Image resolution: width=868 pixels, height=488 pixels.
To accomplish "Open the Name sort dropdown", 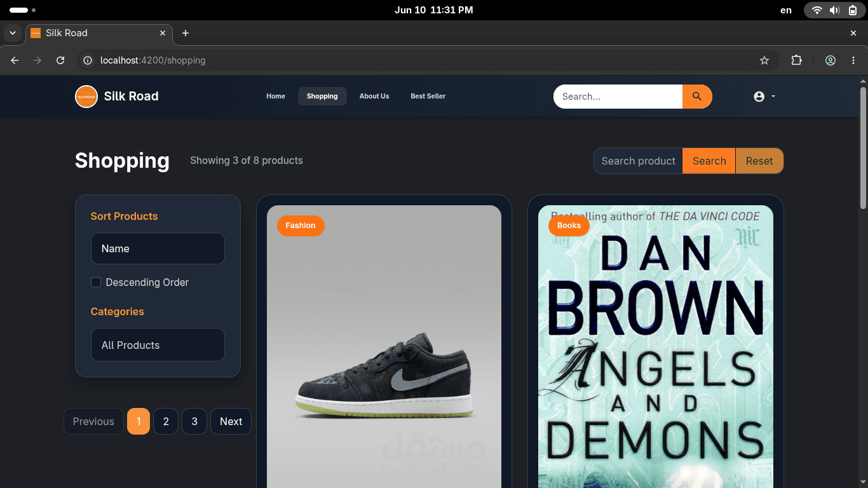I will 158,248.
